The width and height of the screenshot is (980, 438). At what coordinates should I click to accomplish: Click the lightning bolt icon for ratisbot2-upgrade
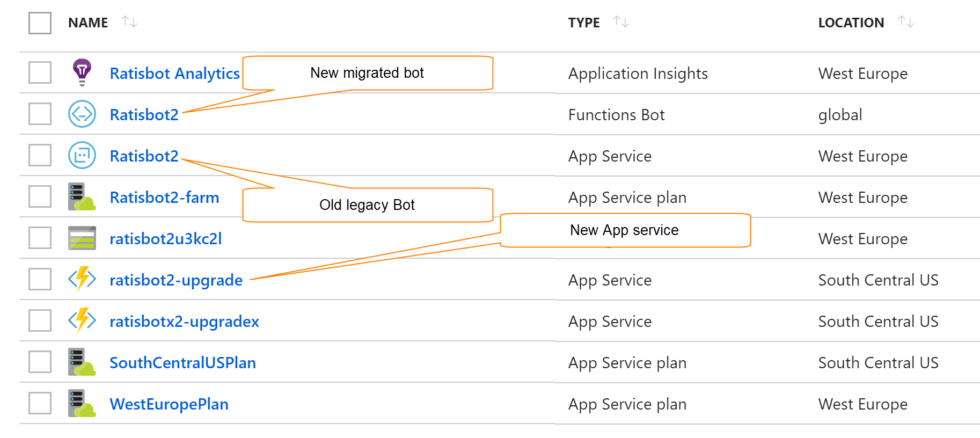(x=82, y=279)
